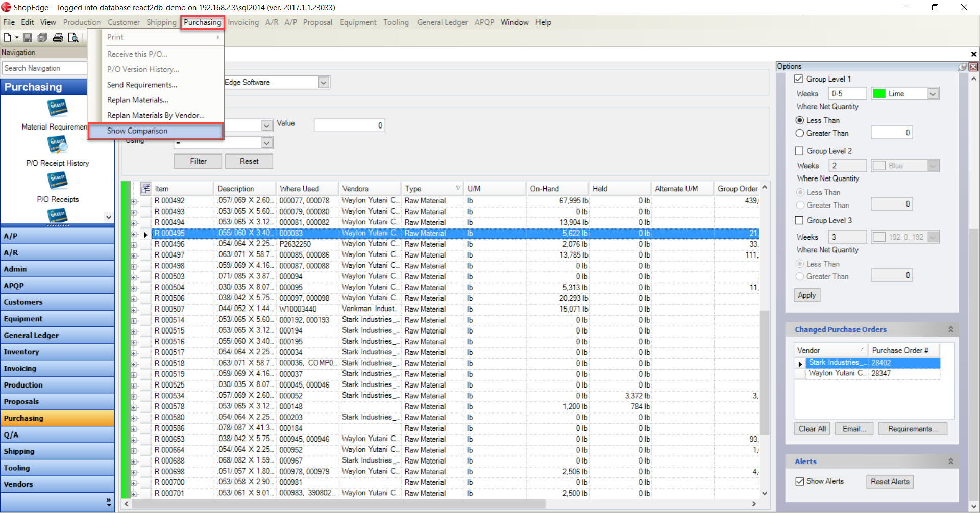Expand row R 000497

click(x=134, y=255)
